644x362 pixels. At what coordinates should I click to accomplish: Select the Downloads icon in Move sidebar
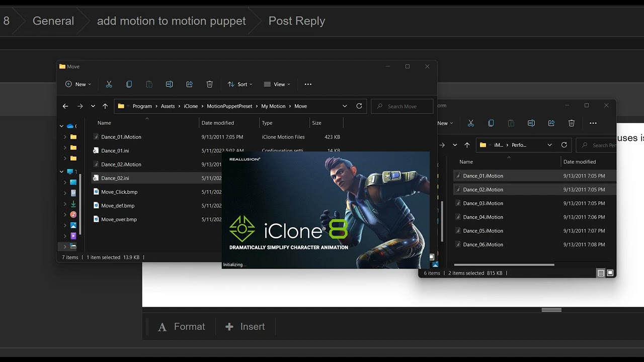pos(73,204)
